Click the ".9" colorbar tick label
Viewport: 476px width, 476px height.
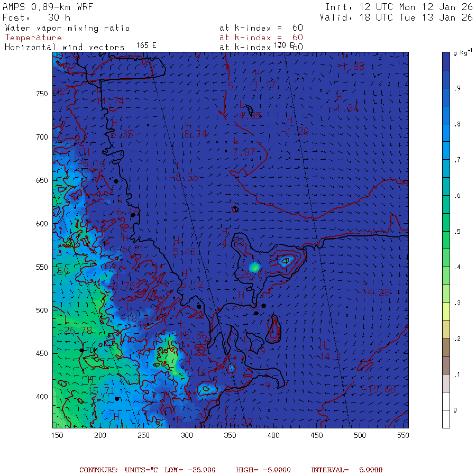click(x=457, y=88)
